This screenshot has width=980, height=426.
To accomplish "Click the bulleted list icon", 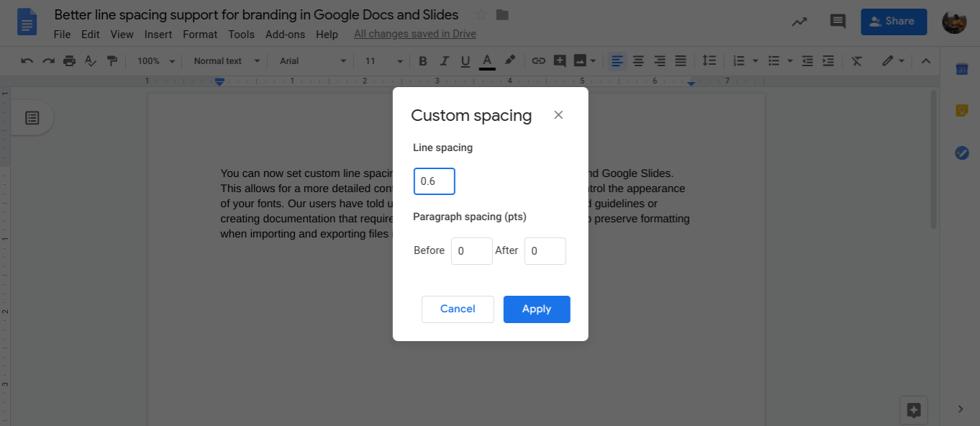I will [x=774, y=61].
